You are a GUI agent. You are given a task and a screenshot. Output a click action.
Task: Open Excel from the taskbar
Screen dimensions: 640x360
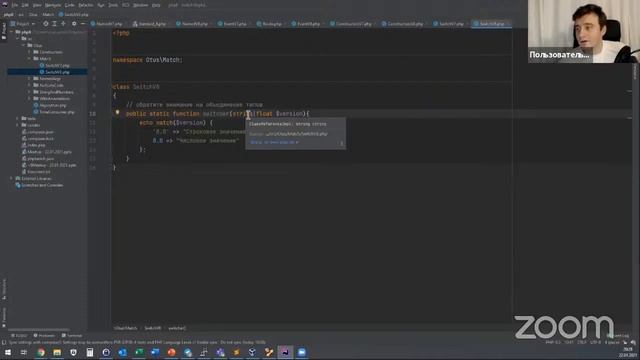pyautogui.click(x=139, y=352)
